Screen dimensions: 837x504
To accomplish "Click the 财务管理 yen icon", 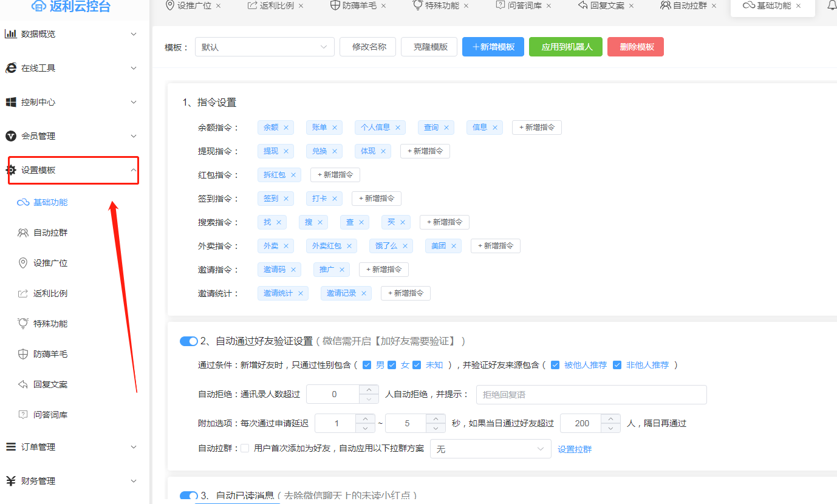I will [10, 481].
